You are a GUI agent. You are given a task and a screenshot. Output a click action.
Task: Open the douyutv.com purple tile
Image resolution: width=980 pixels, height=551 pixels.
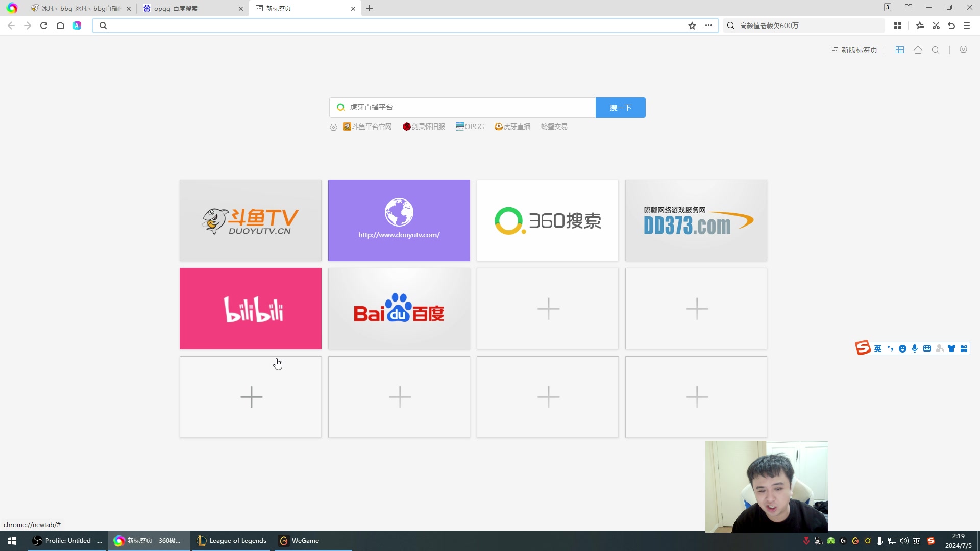tap(399, 220)
